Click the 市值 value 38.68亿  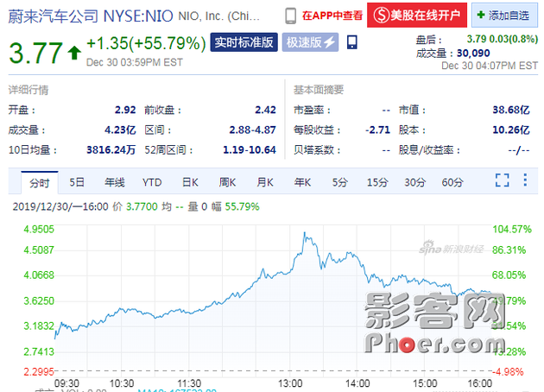(x=511, y=110)
